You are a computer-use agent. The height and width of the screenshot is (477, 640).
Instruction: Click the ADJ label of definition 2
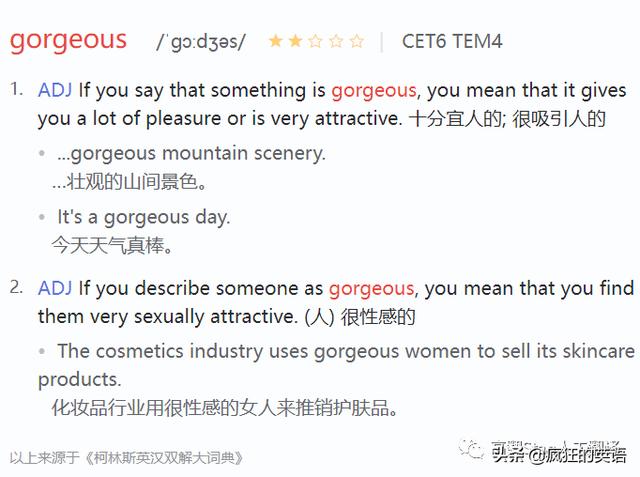55,288
